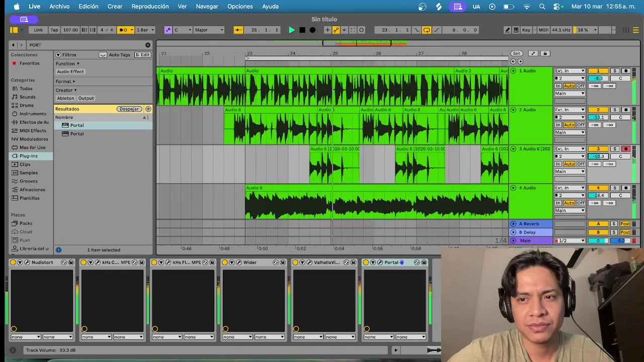Select the highlighted Portal result
Screen dimensions: 644x362
click(x=103, y=125)
